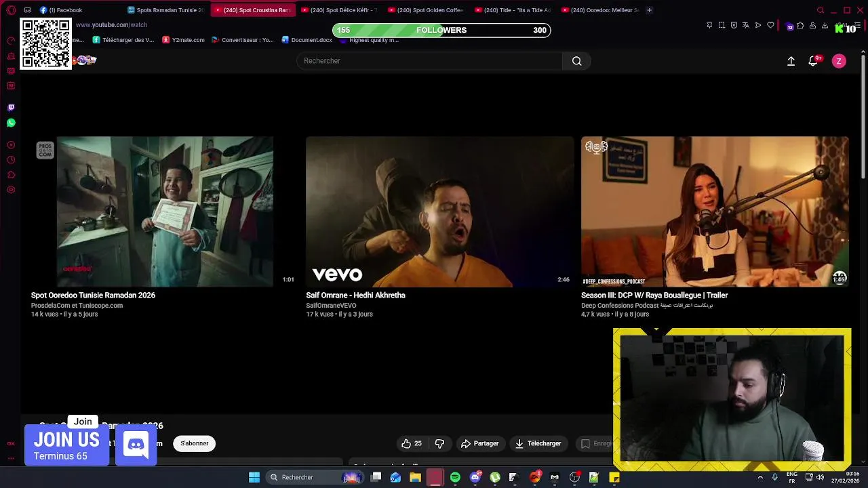Click title Saif Omrane - Hedhi Akhretha
The image size is (868, 488).
tap(355, 296)
